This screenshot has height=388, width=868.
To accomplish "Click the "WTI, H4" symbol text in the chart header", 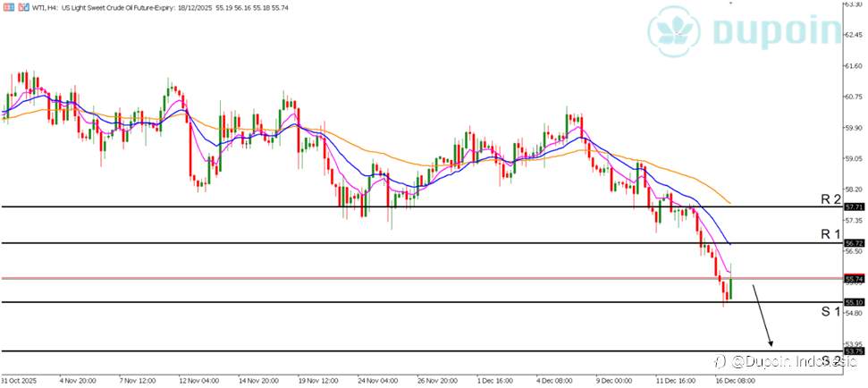I will [45, 8].
